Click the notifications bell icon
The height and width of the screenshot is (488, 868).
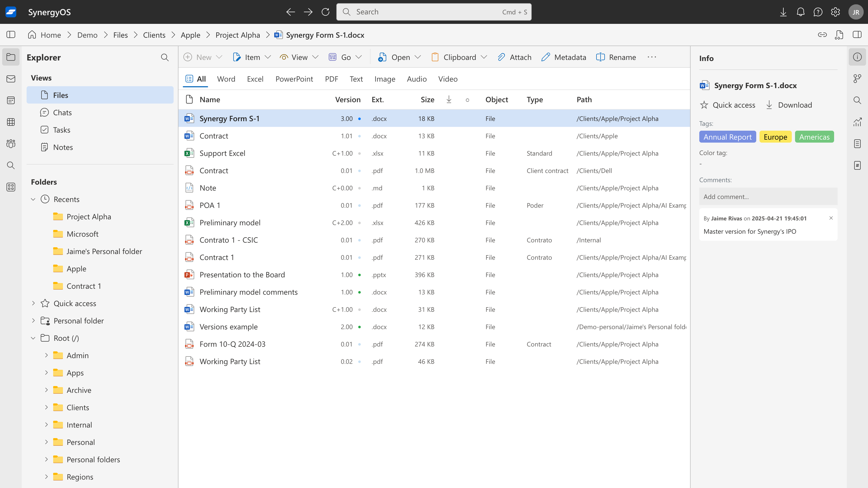801,12
